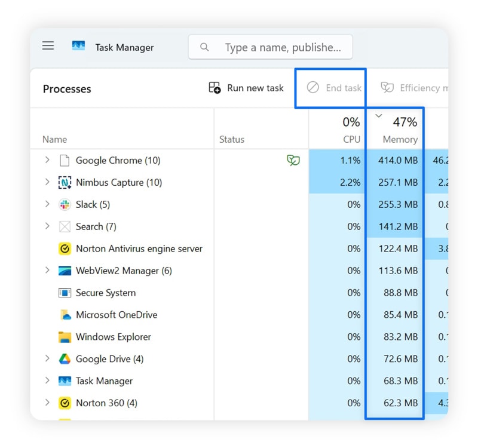The height and width of the screenshot is (448, 478).
Task: Expand the Google Chrome process group
Action: (x=48, y=160)
